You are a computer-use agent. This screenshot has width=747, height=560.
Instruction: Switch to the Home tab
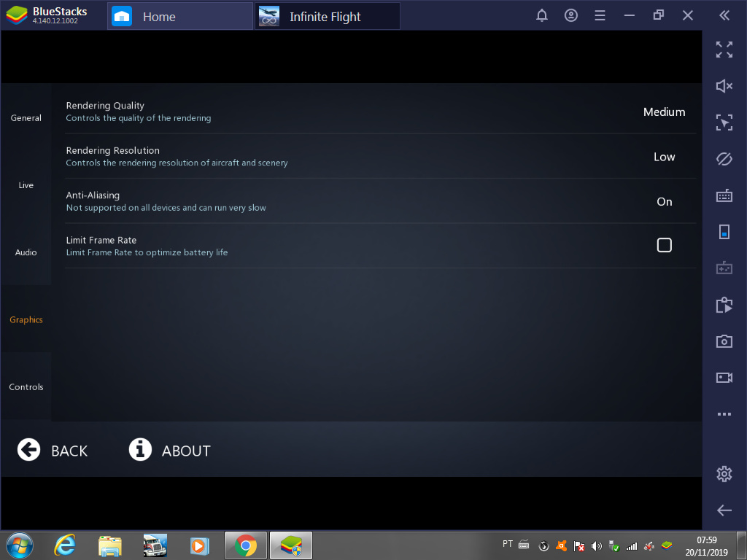click(180, 17)
